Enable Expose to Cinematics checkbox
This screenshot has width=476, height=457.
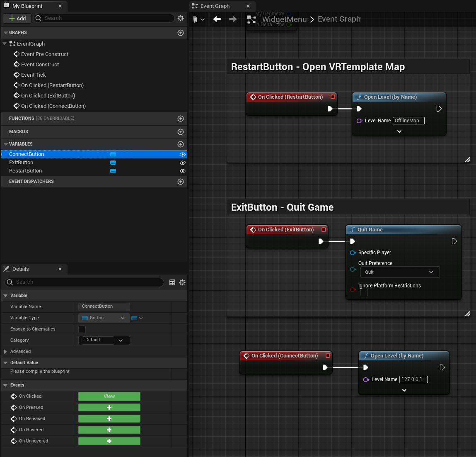point(82,329)
